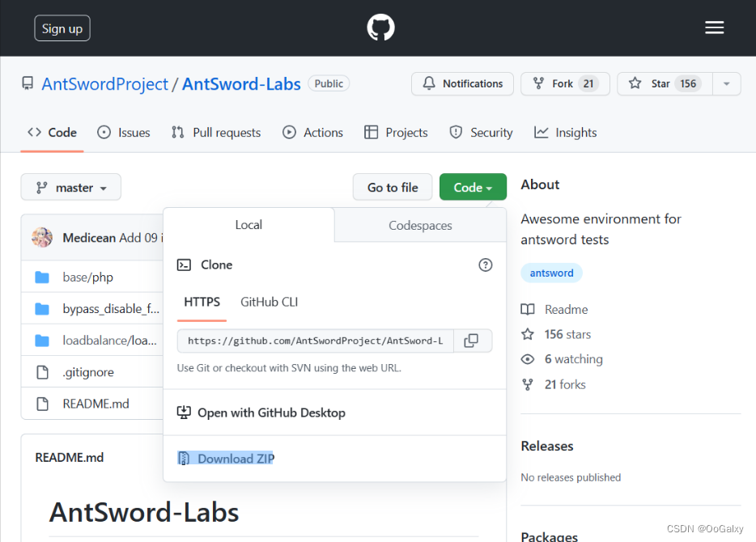
Task: Click the repository icon beside AntSwordProject
Action: point(28,83)
